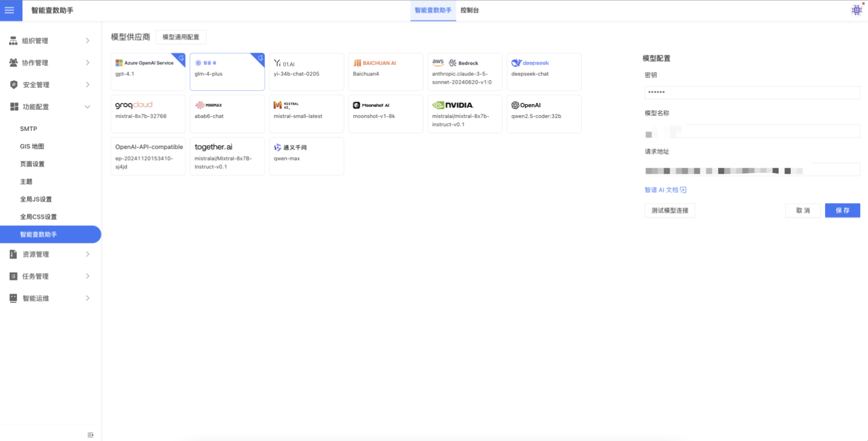Viewport: 868px width, 441px height.
Task: Focus the 模型名称 input field
Action: tap(752, 131)
